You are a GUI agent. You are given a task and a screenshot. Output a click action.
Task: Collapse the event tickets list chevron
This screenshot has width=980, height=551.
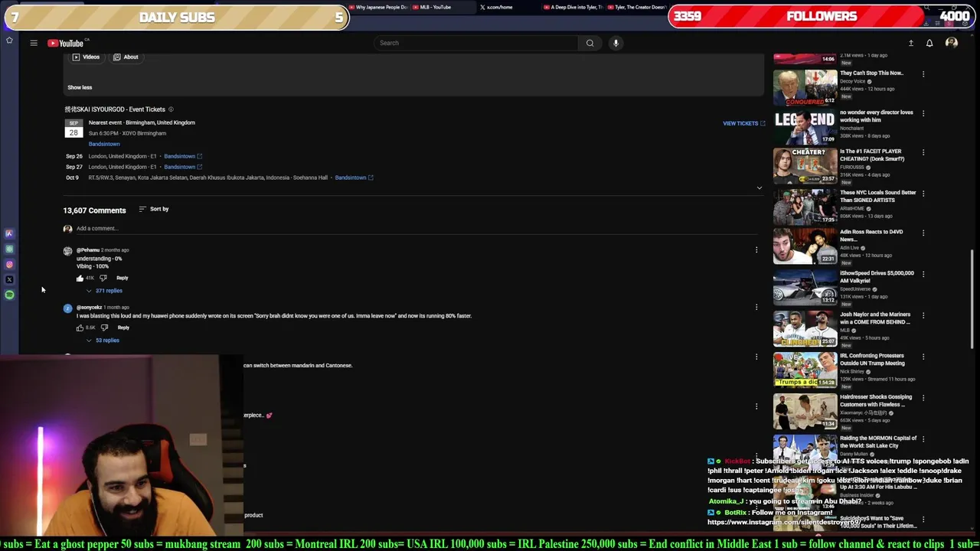759,187
